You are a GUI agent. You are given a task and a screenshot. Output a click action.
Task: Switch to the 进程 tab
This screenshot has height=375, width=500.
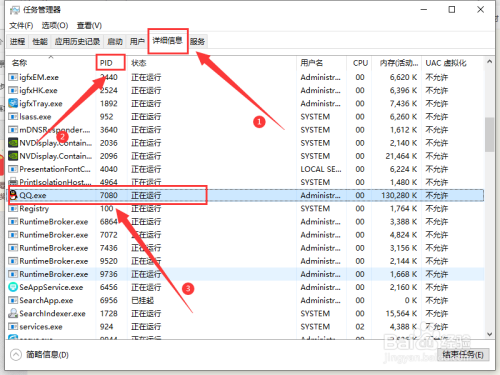(x=17, y=41)
